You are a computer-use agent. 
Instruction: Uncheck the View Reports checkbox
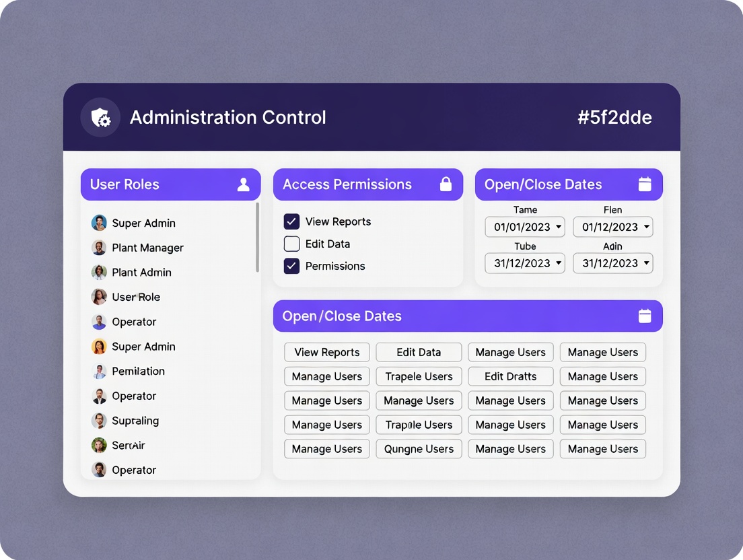291,221
